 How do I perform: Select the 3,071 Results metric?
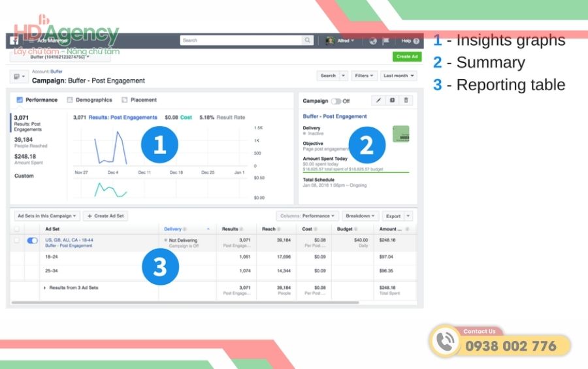(29, 123)
